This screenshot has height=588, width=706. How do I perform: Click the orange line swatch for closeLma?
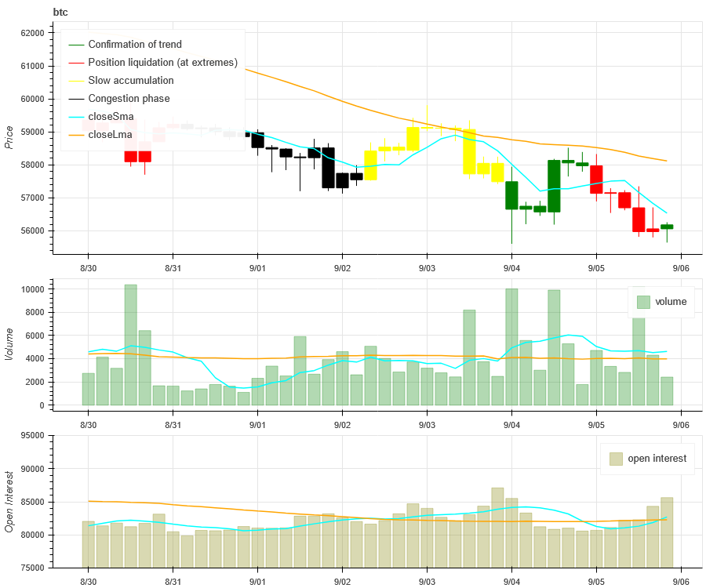76,135
